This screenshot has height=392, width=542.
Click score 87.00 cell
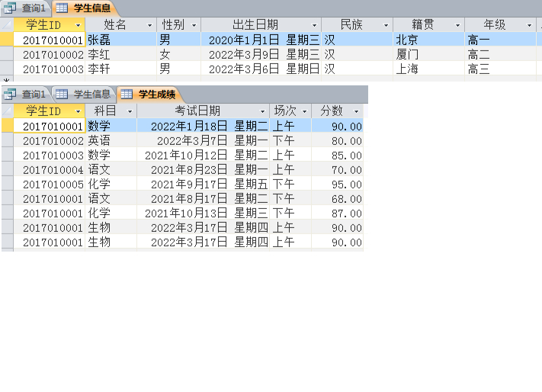338,213
